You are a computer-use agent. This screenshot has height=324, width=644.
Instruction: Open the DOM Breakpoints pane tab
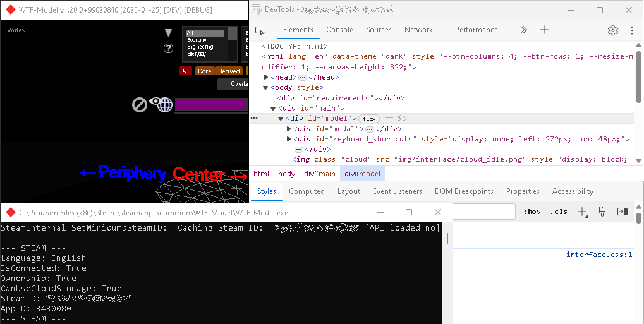pyautogui.click(x=464, y=191)
